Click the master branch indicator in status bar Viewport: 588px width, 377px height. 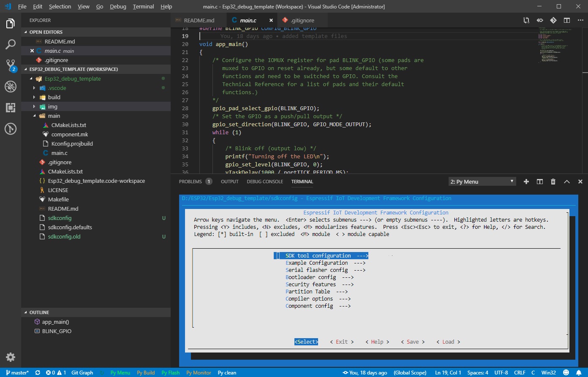click(17, 373)
